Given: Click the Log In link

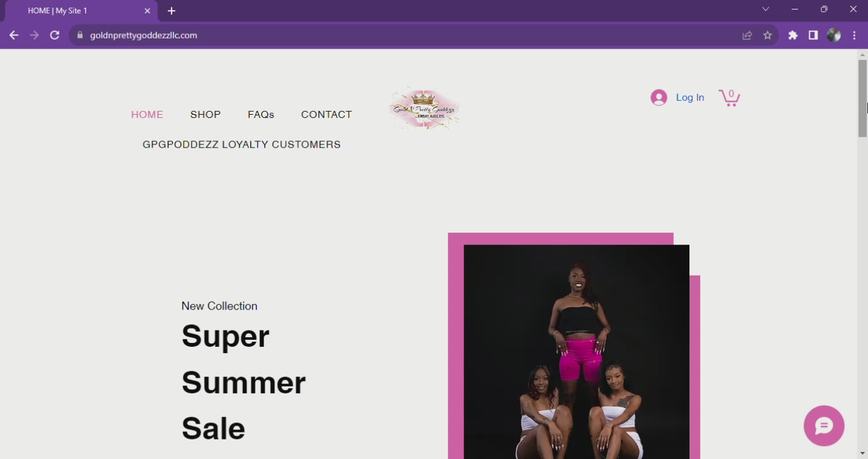Looking at the screenshot, I should pos(690,97).
